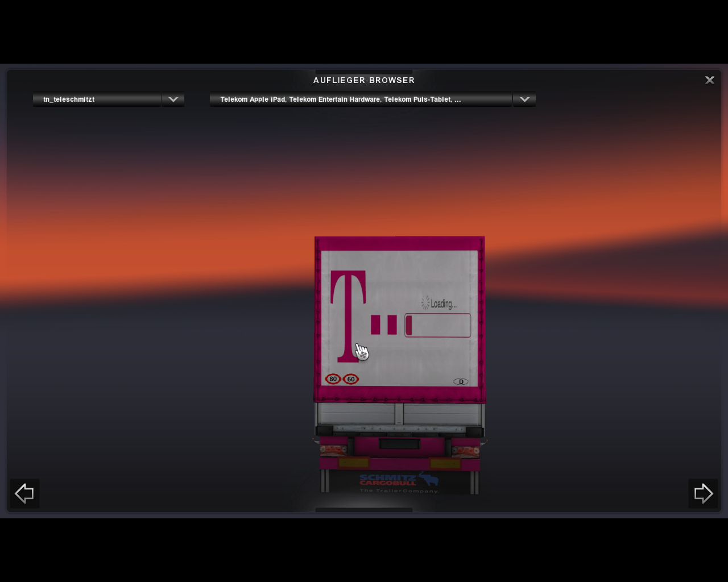Click the Telekom trailer preview

[x=400, y=365]
